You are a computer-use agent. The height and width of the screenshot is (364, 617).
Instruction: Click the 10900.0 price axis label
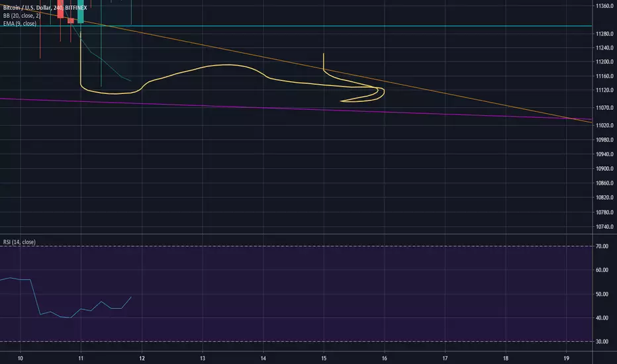coord(604,168)
